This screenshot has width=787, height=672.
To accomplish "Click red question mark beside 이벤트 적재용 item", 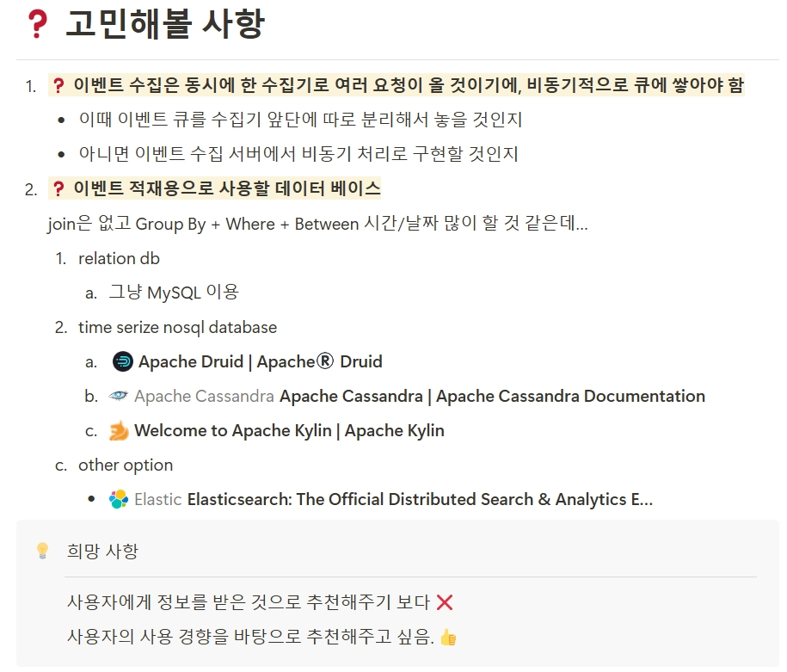I will [58, 188].
